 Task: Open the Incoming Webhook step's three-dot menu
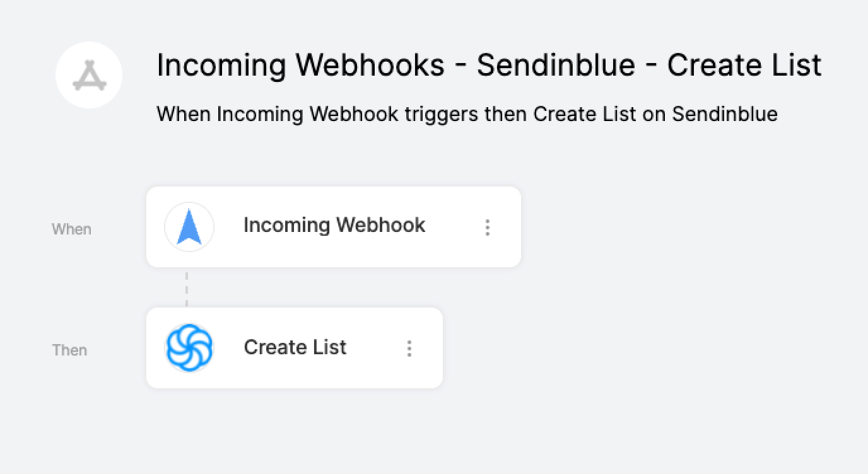coord(488,228)
